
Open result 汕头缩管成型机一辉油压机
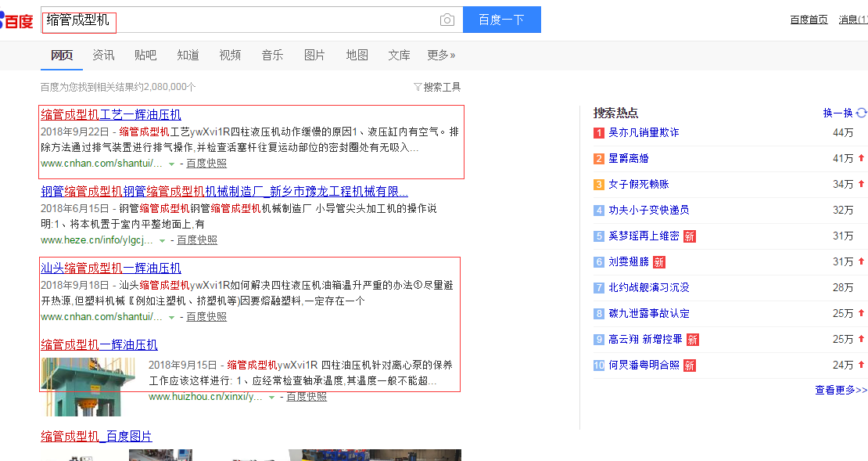[x=111, y=268]
